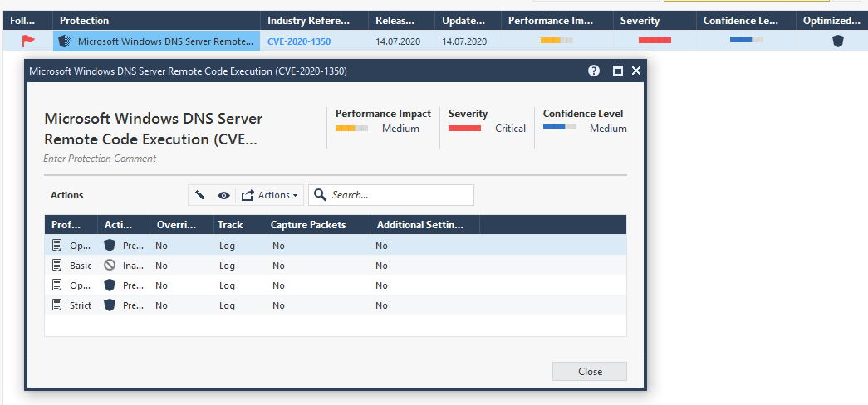Open the CVE-2020-1350 industry reference link
Screen dimensions: 868x405
299,41
